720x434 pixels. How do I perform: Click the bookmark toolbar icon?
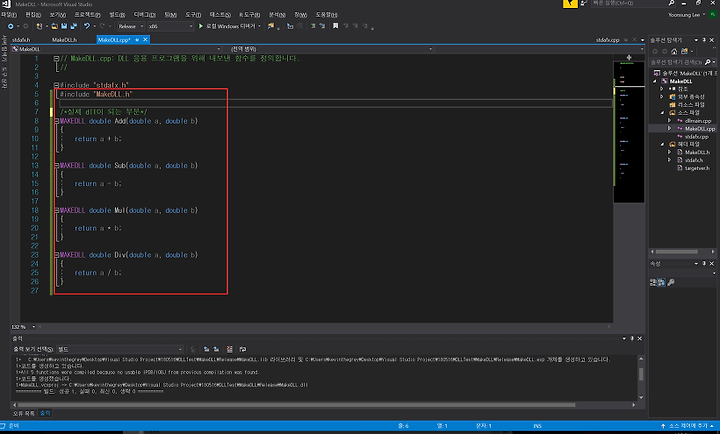click(335, 26)
